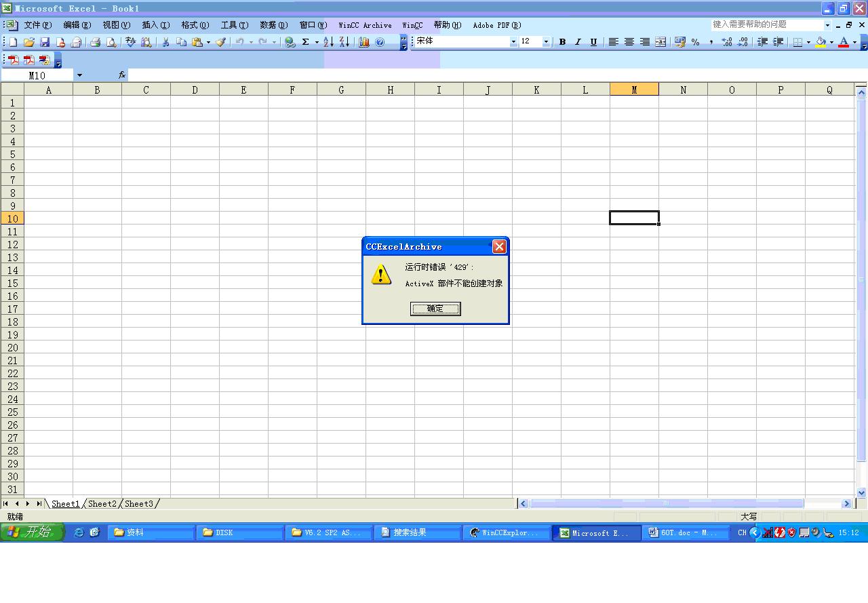
Task: Click the Insert Function fx icon
Action: [x=122, y=75]
